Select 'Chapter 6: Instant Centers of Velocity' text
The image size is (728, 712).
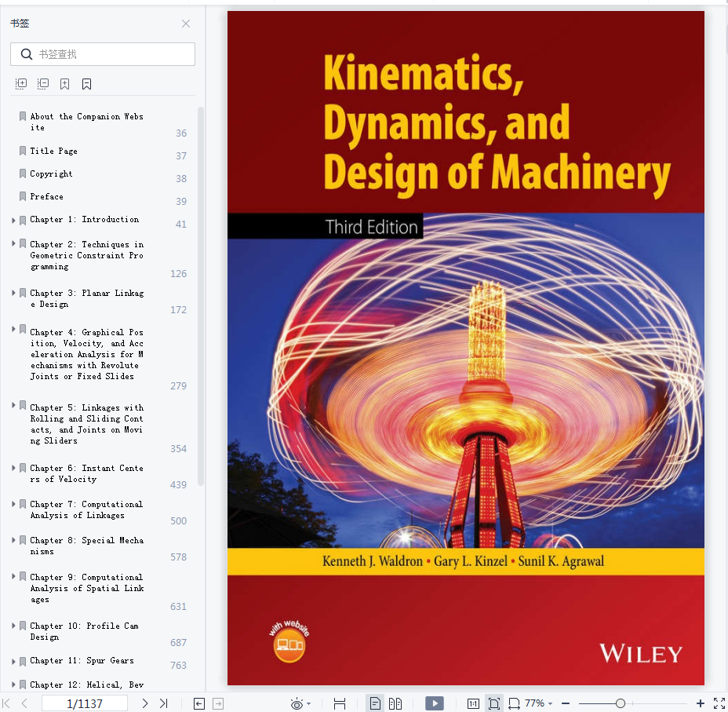pos(87,473)
